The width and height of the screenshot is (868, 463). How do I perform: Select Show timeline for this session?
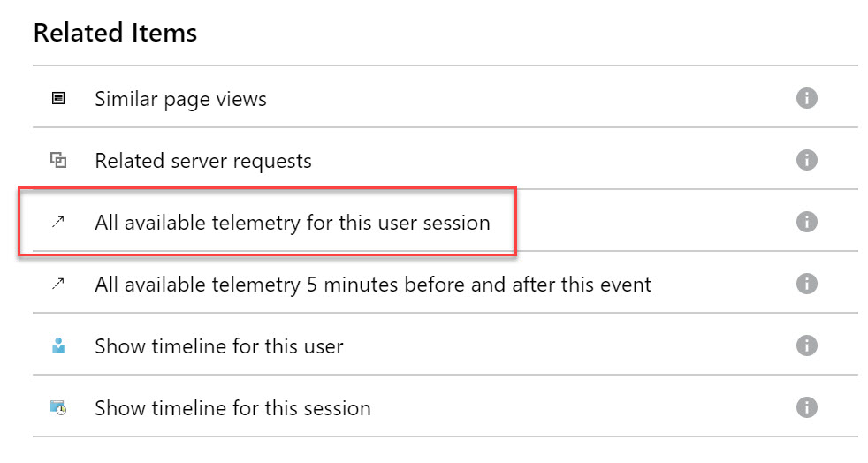[232, 408]
